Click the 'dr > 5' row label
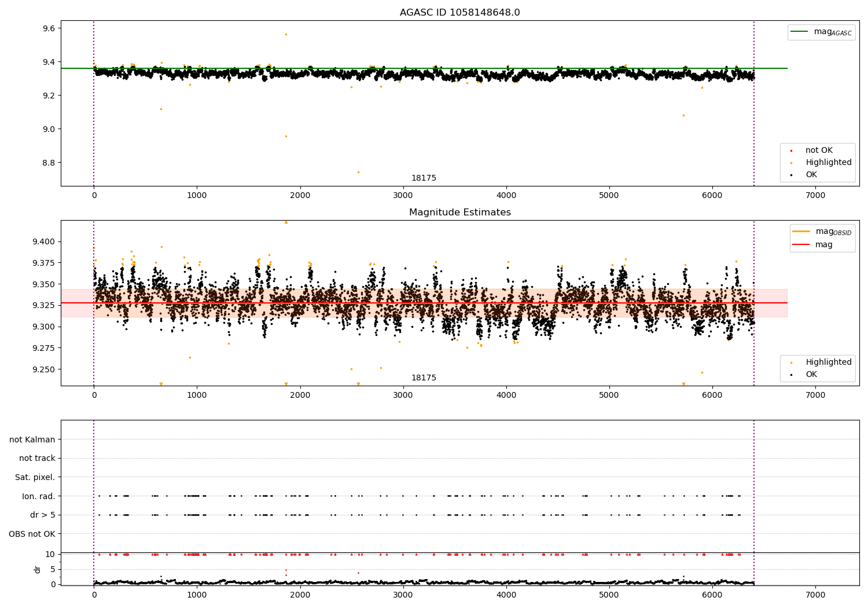Image resolution: width=868 pixels, height=608 pixels. click(x=43, y=515)
